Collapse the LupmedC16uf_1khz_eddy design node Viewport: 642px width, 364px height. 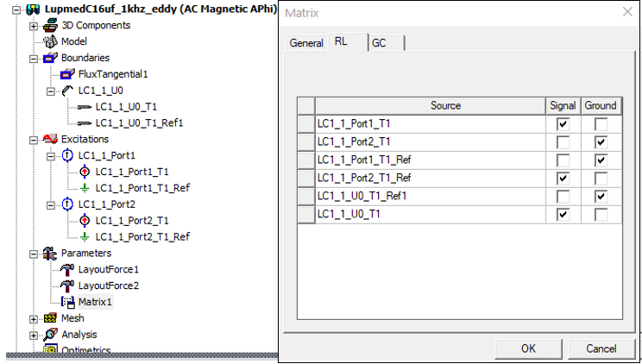(16, 9)
